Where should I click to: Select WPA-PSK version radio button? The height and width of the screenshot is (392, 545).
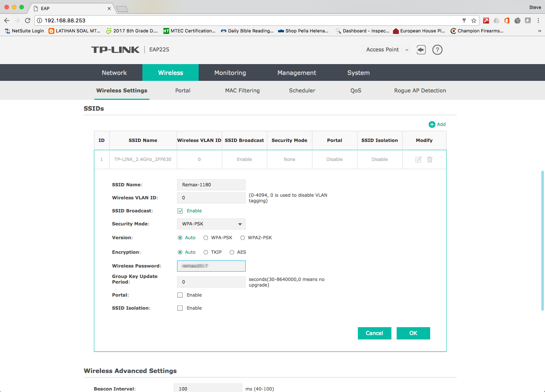[206, 238]
